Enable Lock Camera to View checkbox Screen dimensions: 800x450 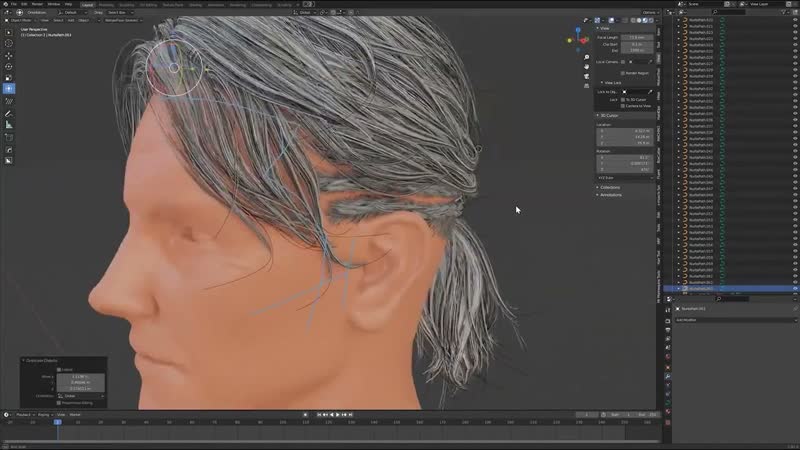point(623,106)
